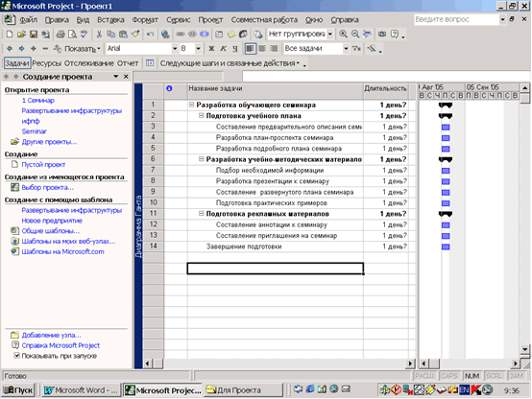Screen dimensions: 532x399
Task: Cut selection with scissors icon
Action: [99, 34]
